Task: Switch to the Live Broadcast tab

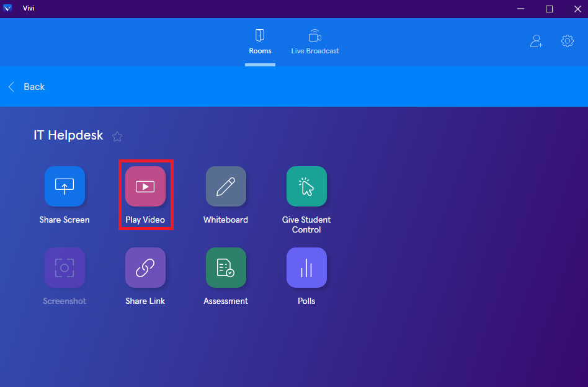Action: [315, 42]
